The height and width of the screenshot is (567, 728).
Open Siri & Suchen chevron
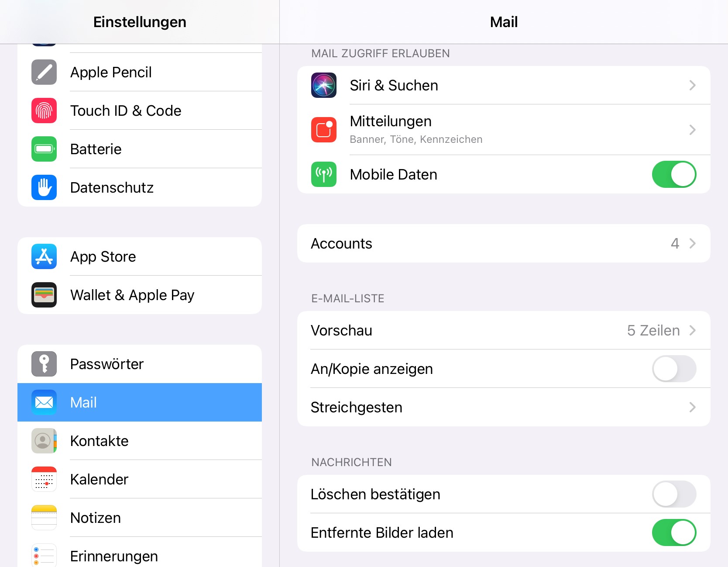[x=692, y=85]
